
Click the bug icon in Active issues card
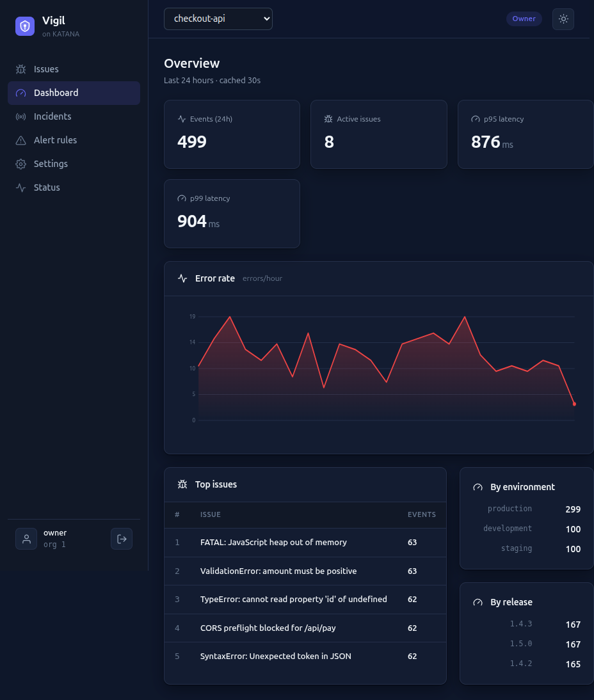click(328, 119)
